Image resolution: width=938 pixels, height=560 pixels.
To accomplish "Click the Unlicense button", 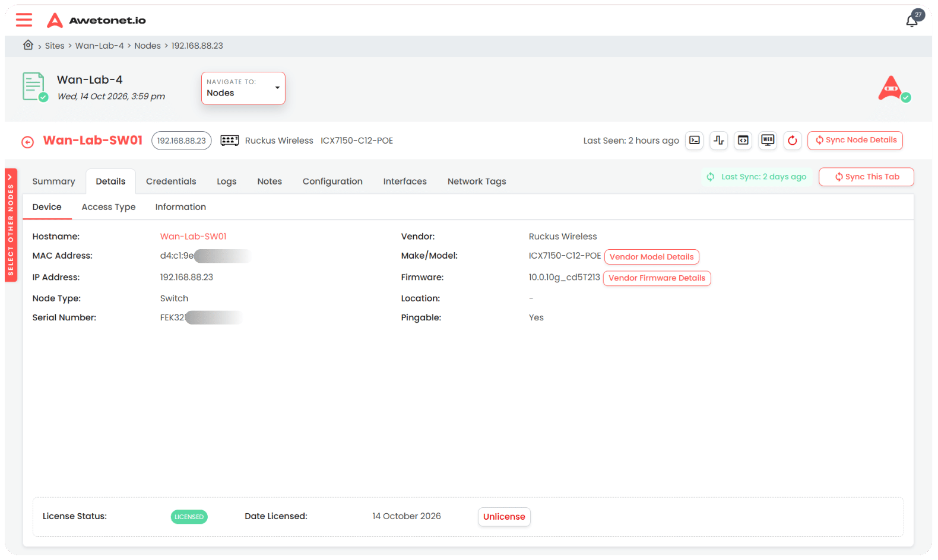I will [x=504, y=517].
